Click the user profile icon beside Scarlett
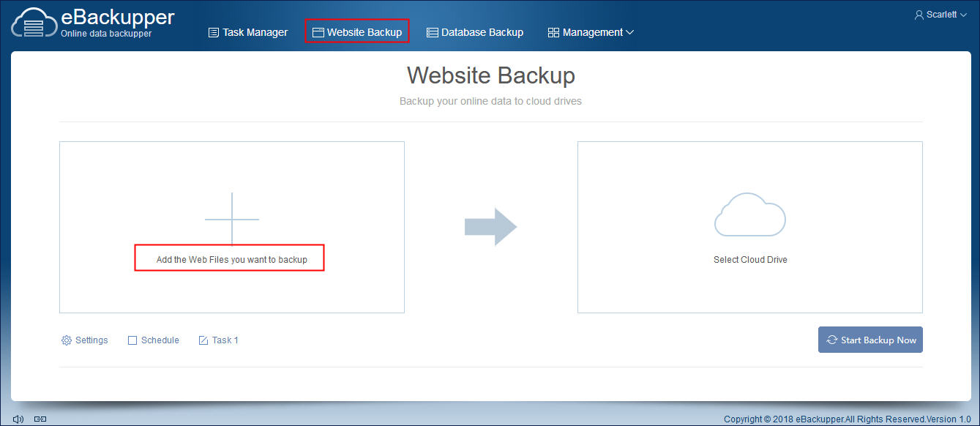 coord(919,14)
